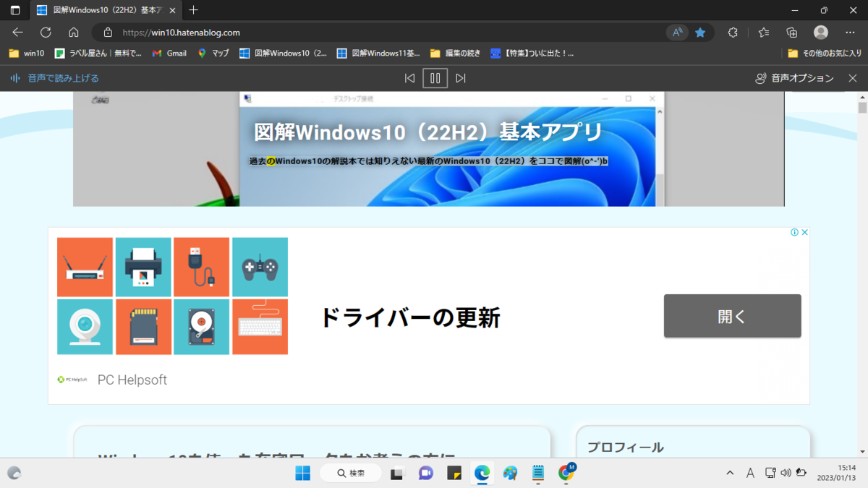The width and height of the screenshot is (868, 488).
Task: Open Task View on the taskbar
Action: click(396, 473)
